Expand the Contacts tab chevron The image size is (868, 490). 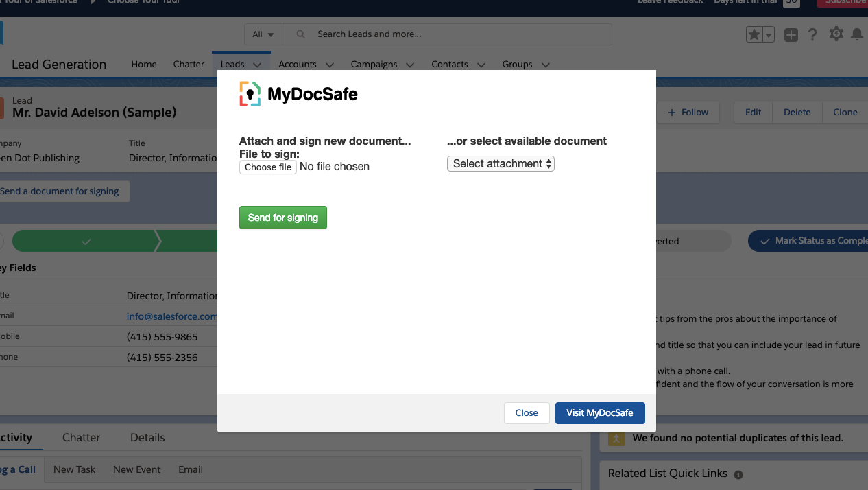click(x=481, y=65)
